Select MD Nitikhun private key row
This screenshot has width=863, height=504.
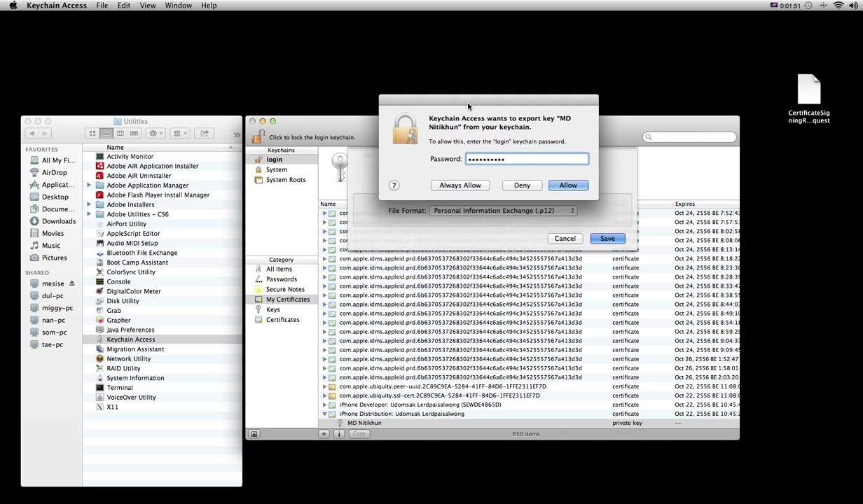coord(530,423)
